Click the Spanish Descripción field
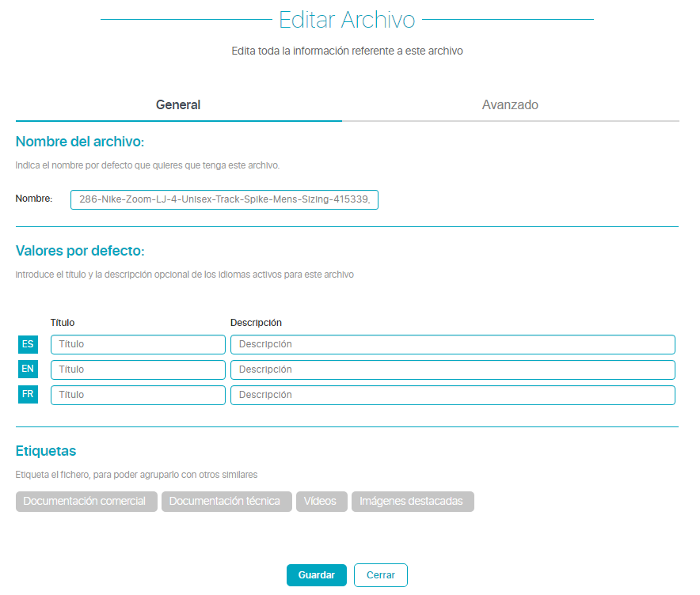 pyautogui.click(x=452, y=344)
